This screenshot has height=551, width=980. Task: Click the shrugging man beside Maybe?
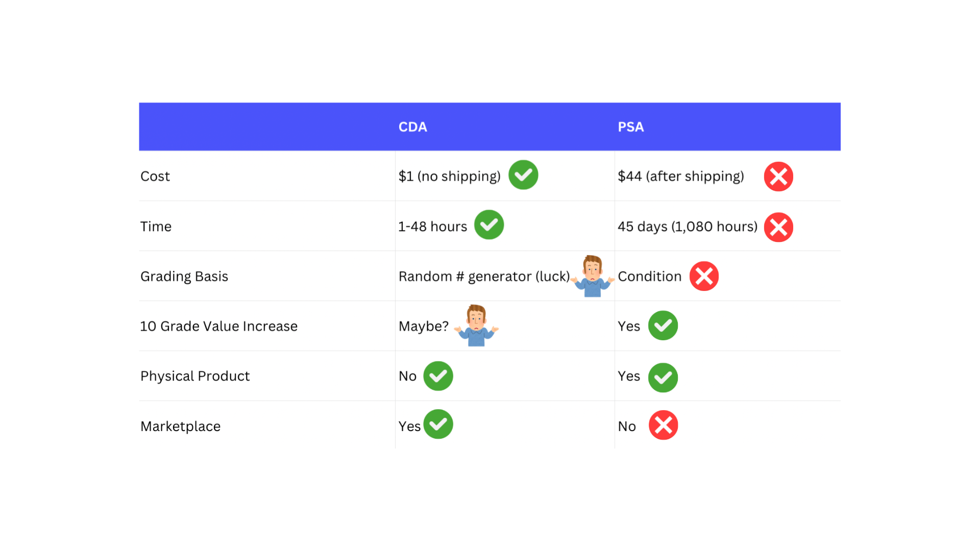point(476,325)
